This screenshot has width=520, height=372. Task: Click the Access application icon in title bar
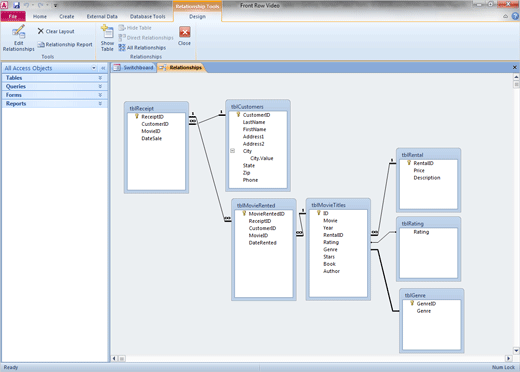4,5
